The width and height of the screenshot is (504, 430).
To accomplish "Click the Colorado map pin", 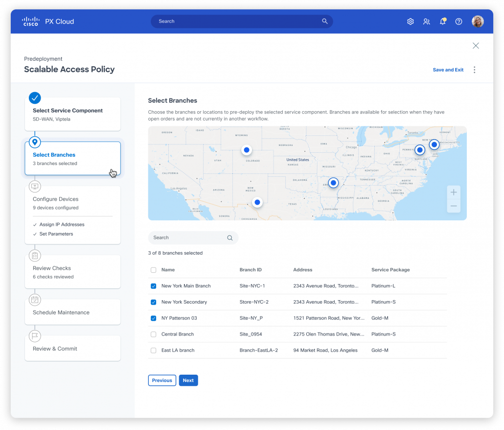I will (247, 150).
